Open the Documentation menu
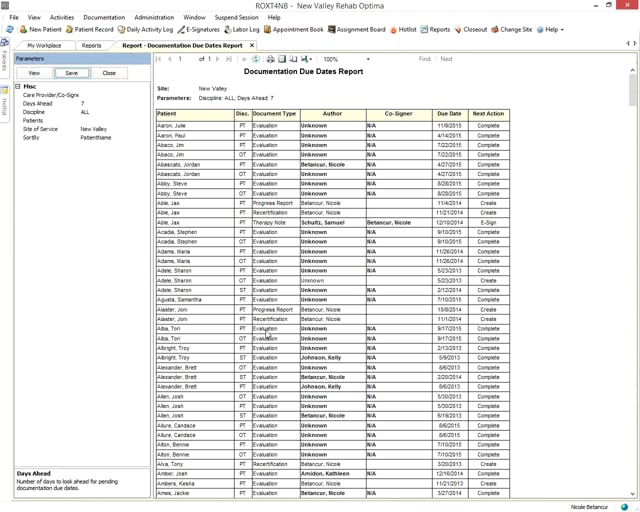Screen dimensions: 640x512 pyautogui.click(x=104, y=18)
